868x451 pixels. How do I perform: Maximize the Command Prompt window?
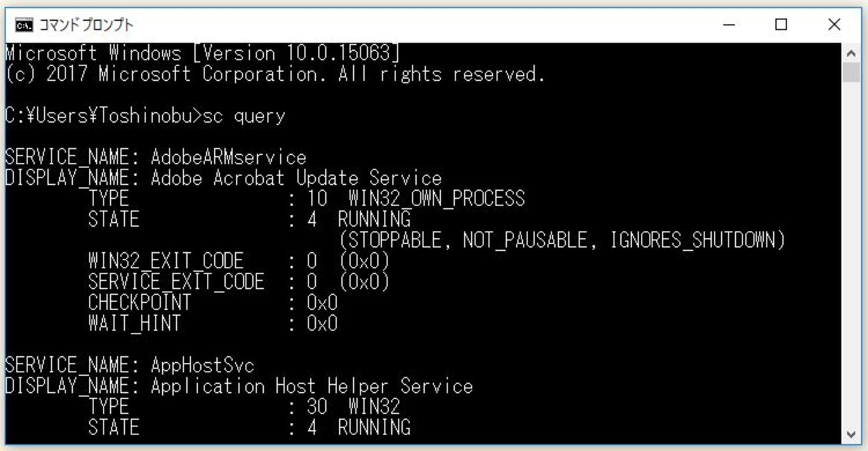click(x=781, y=25)
